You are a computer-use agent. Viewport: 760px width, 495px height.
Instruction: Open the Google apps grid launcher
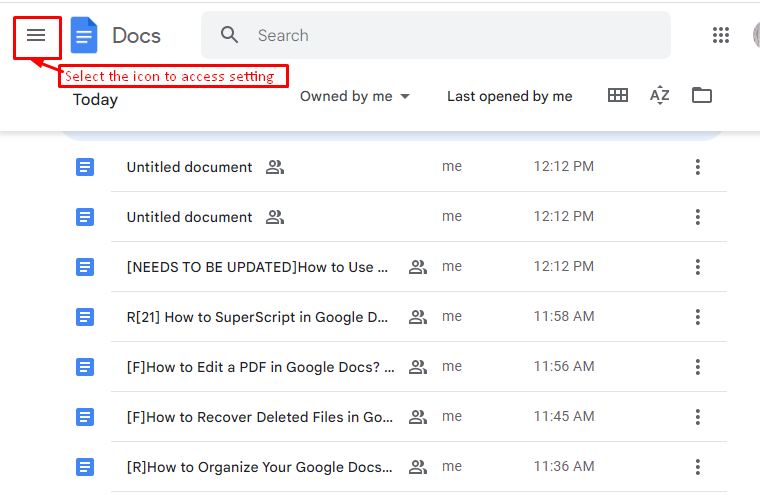tap(721, 35)
